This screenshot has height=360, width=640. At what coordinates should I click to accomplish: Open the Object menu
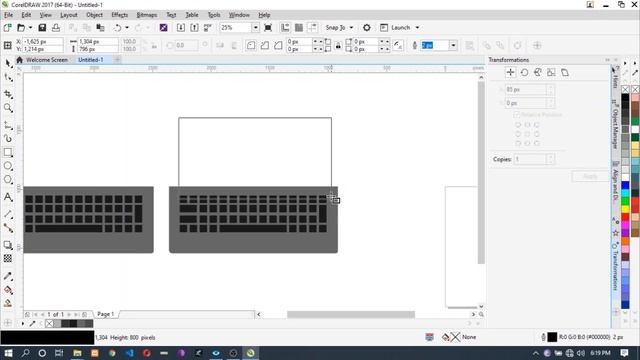(94, 15)
